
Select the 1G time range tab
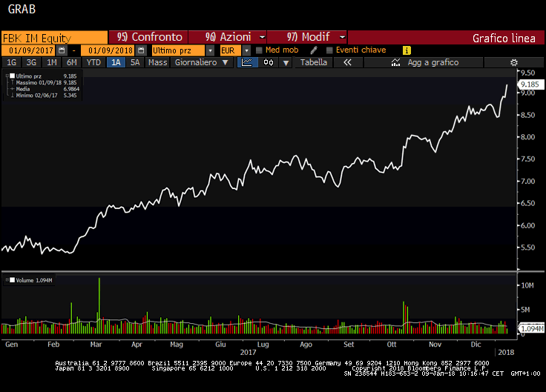coord(11,62)
